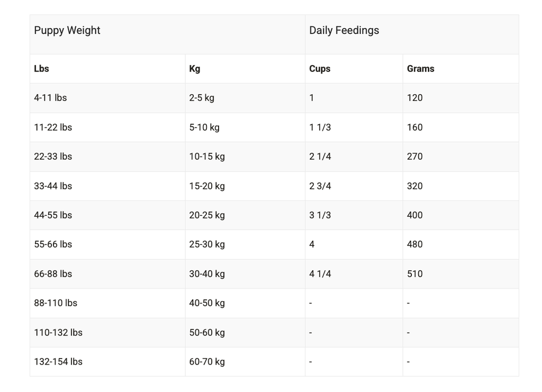
Task: Click the 33-44 lbs weight cell
Action: [53, 186]
